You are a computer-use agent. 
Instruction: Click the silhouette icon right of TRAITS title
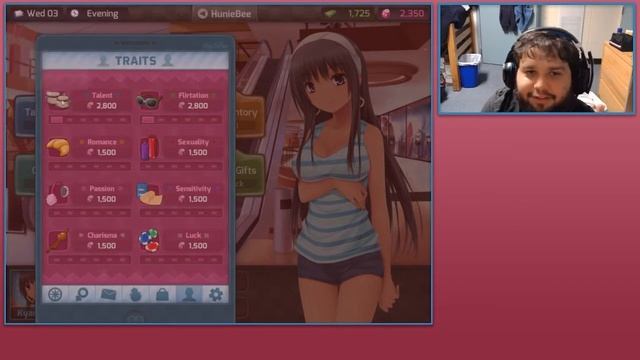[168, 61]
